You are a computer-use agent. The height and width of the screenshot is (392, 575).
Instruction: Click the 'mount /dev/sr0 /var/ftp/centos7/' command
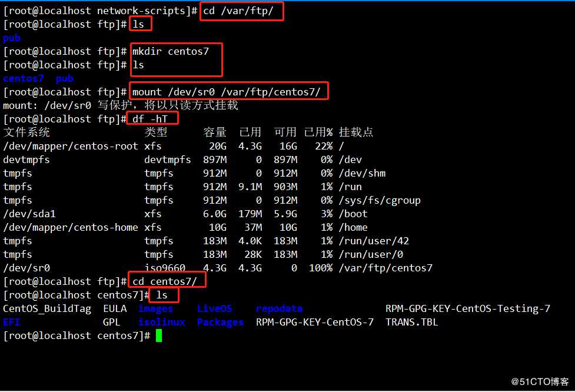tap(226, 92)
